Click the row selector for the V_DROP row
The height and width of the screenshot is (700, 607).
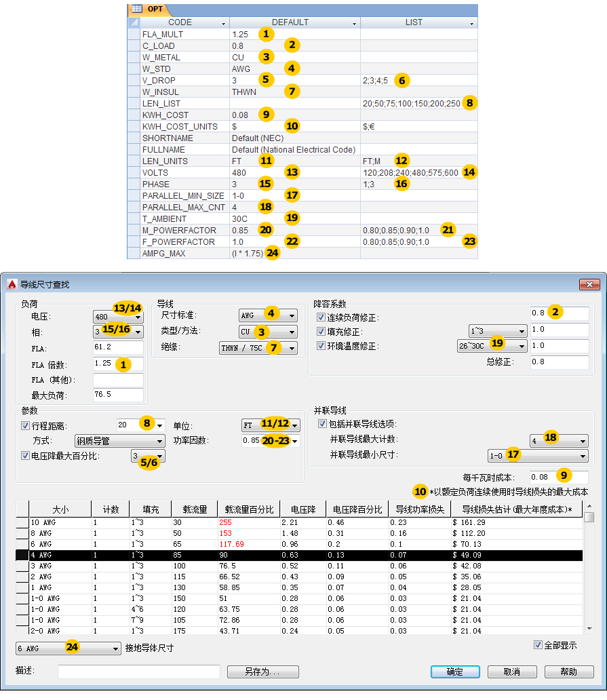[x=134, y=80]
